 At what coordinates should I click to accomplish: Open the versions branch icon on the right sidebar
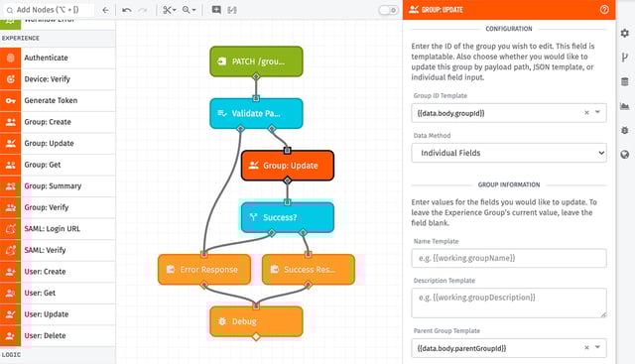pos(625,58)
